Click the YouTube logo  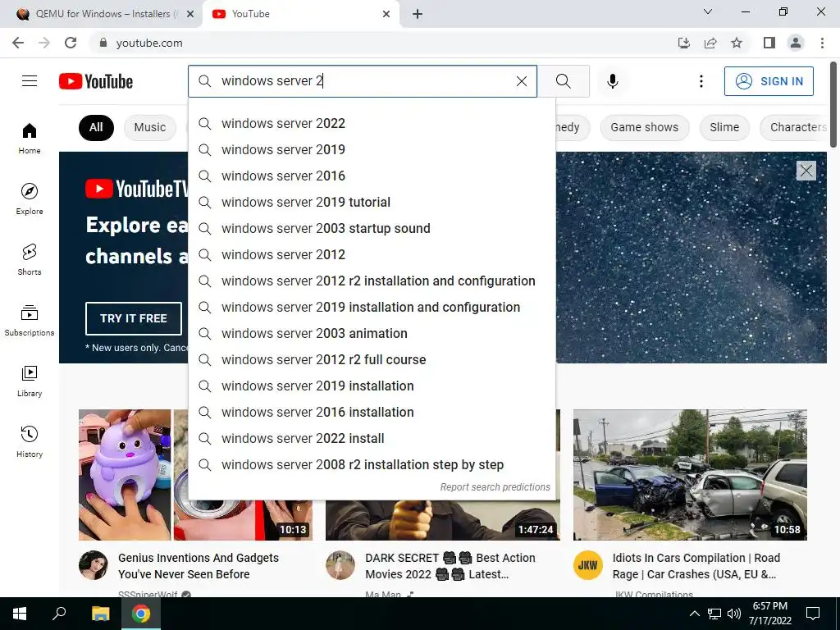(x=96, y=81)
